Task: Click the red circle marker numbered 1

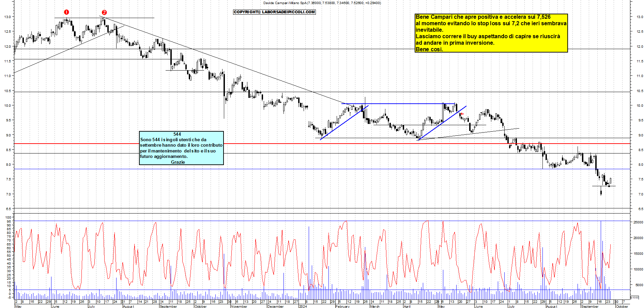Action: (x=66, y=12)
